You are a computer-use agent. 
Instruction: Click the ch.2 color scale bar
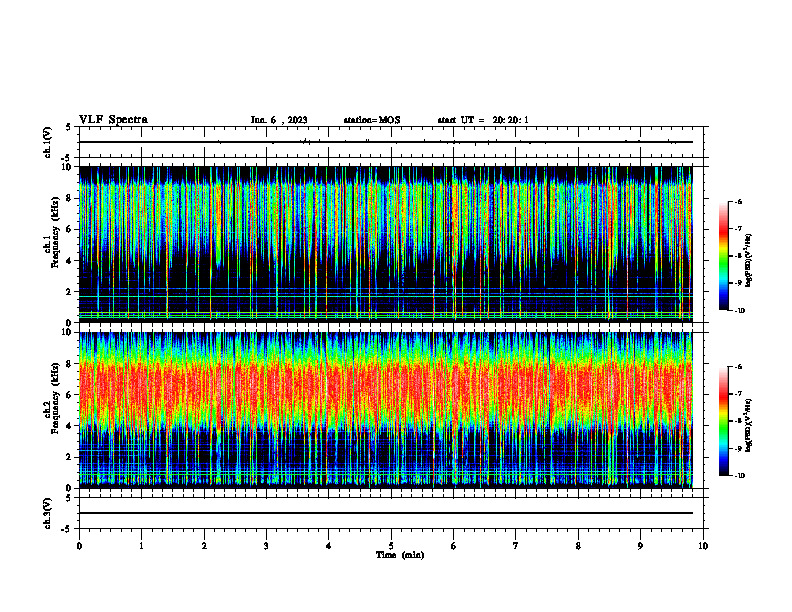coord(723,421)
